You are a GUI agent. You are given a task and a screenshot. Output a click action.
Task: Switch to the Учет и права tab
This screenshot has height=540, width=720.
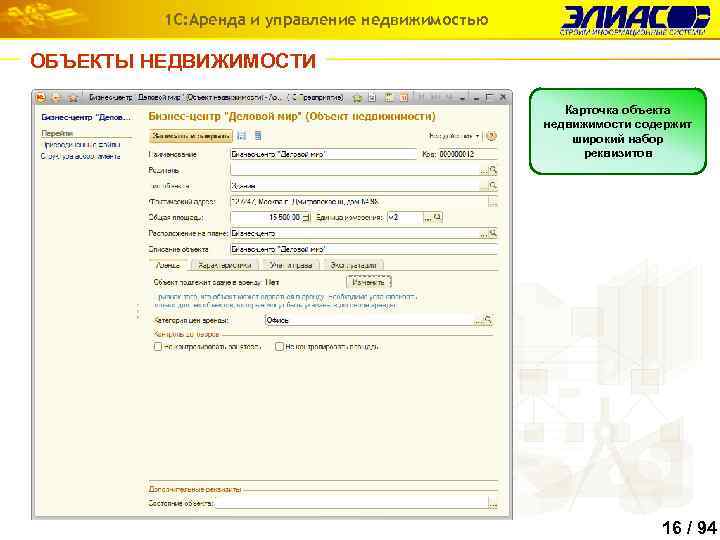pyautogui.click(x=291, y=265)
